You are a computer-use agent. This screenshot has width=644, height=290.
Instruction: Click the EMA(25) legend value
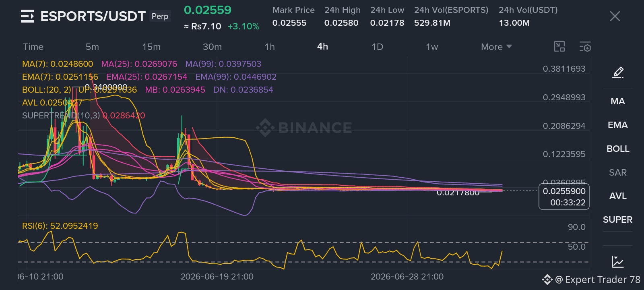pos(147,77)
